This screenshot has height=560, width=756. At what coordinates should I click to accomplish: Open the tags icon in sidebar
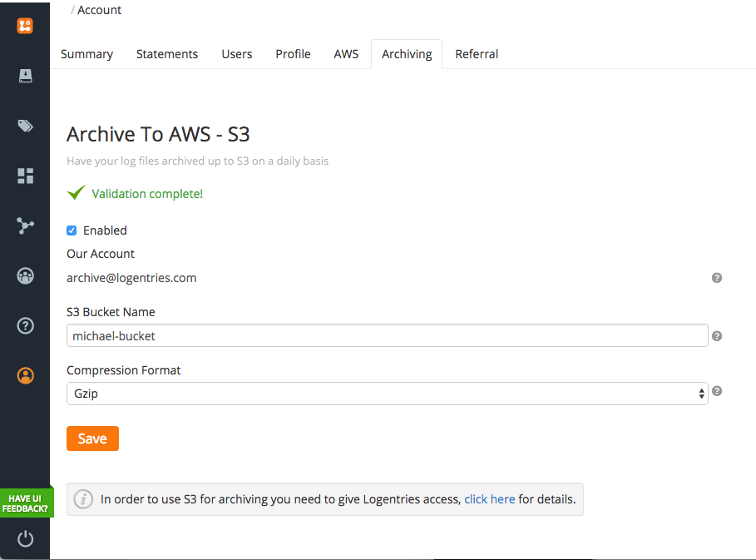click(x=25, y=126)
